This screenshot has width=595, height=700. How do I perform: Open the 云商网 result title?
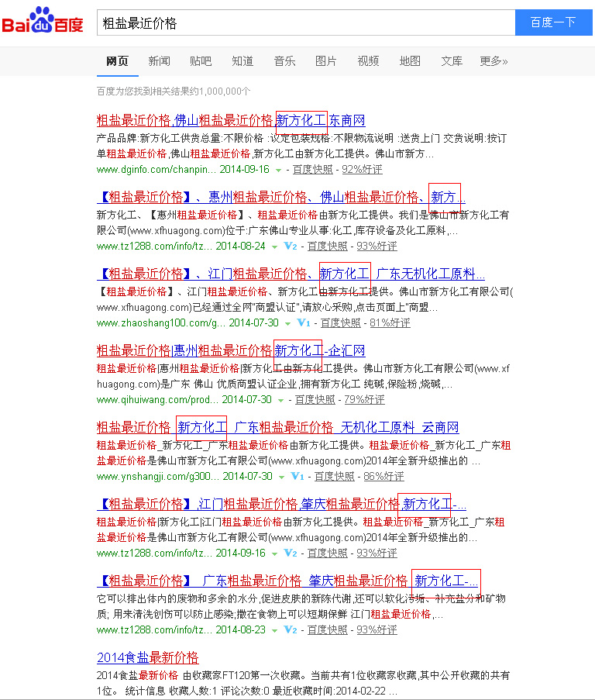[278, 428]
